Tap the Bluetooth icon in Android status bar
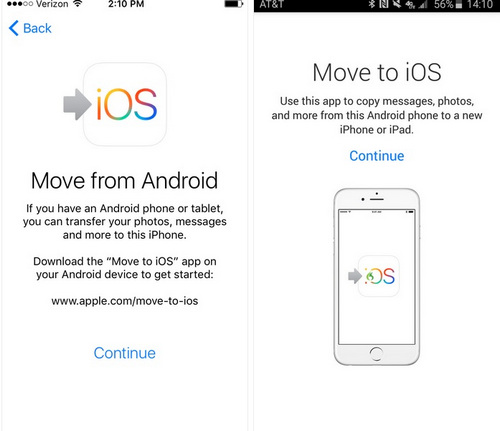This screenshot has height=431, width=500. tap(371, 4)
